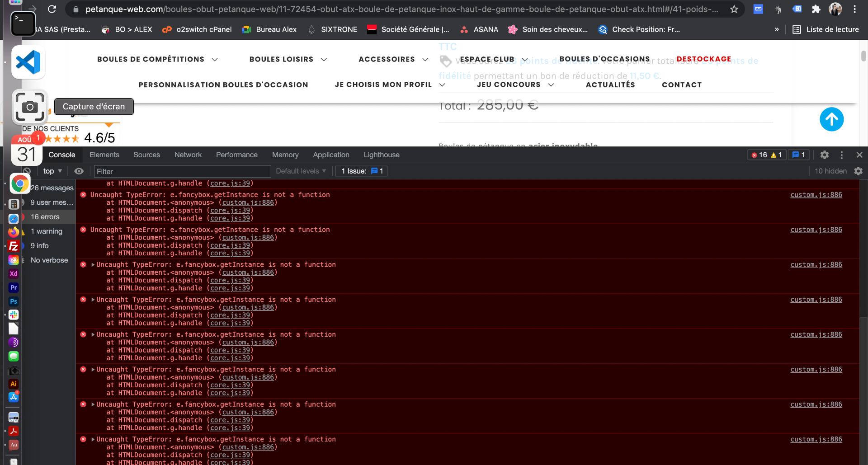Expand the bottommost fancybox TypeError entry
The image size is (868, 465).
coord(93,439)
